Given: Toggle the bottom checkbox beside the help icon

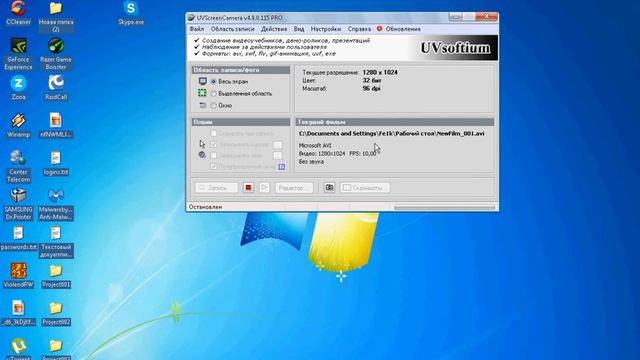Looking at the screenshot, I should (x=213, y=166).
